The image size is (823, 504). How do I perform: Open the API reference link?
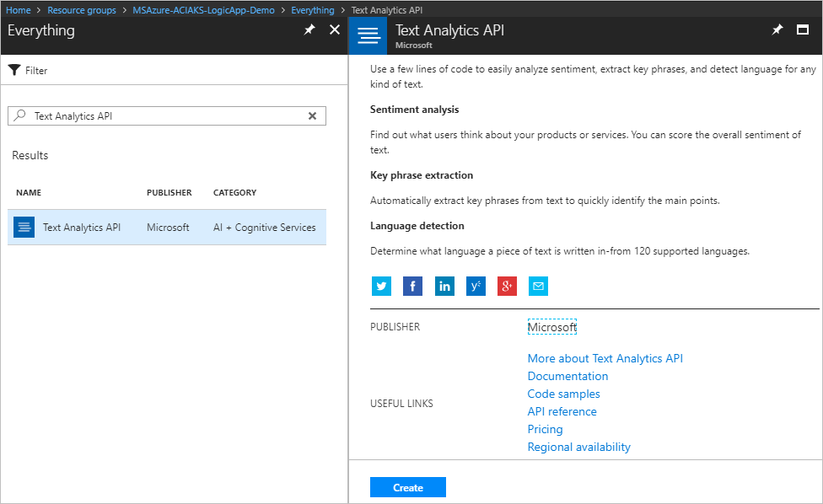(562, 411)
